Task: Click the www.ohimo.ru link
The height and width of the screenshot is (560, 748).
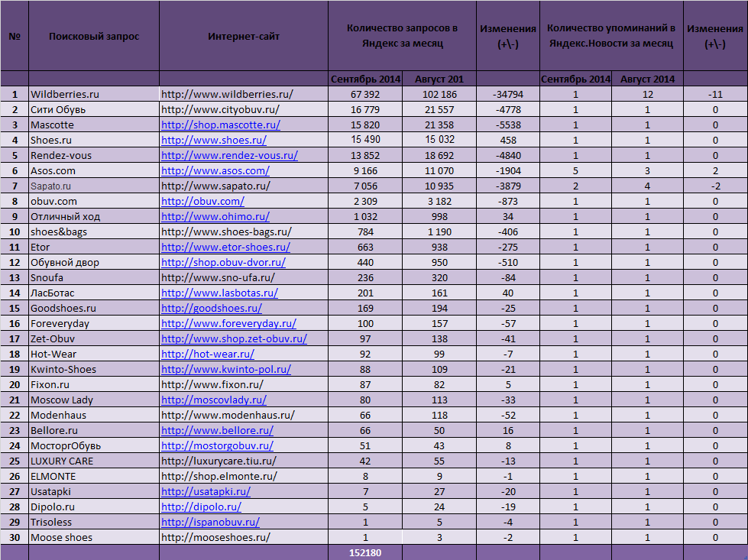Action: click(215, 216)
